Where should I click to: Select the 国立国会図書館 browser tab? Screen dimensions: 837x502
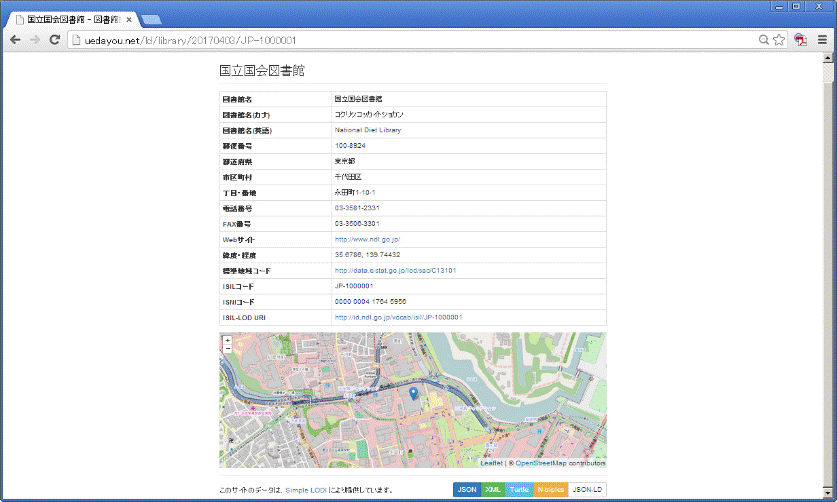coord(72,20)
